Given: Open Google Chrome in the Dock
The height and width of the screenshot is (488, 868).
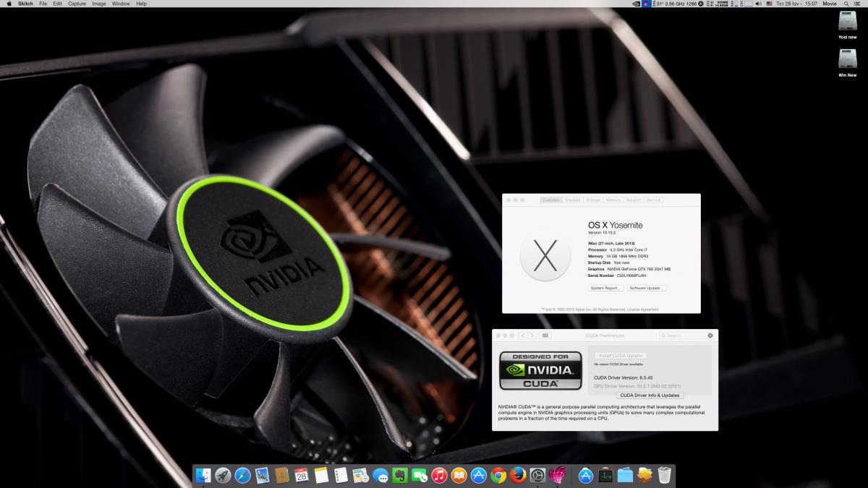Looking at the screenshot, I should [498, 475].
